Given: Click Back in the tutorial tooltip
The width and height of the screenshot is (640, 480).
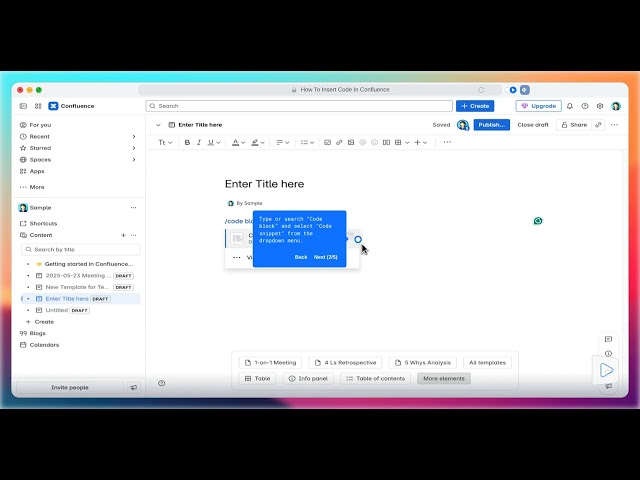Looking at the screenshot, I should (x=301, y=257).
